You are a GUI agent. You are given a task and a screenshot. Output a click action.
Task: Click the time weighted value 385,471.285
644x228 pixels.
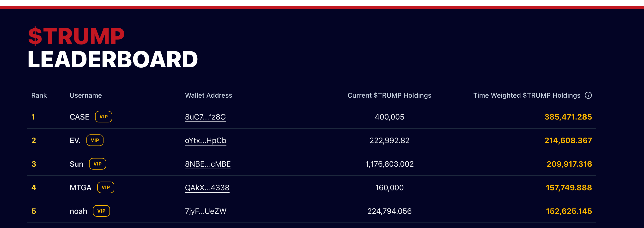[568, 117]
